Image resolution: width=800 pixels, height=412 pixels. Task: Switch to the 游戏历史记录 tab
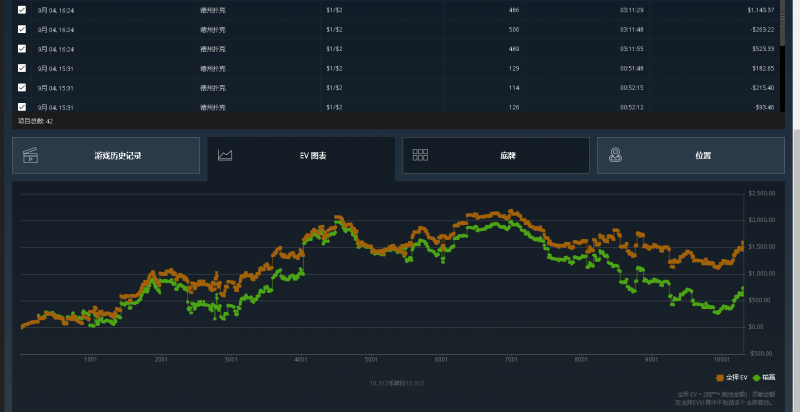(117, 156)
